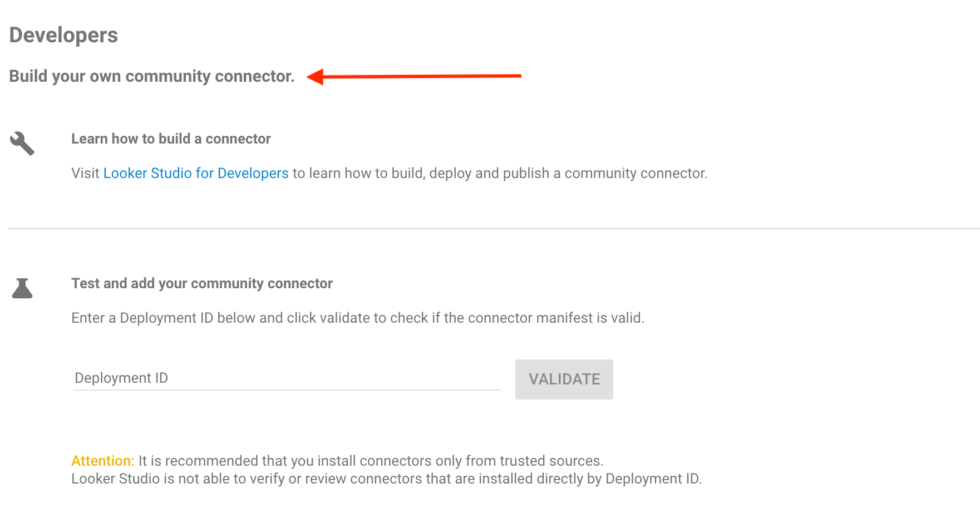Select the Developers heading
The height and width of the screenshot is (523, 980).
63,35
